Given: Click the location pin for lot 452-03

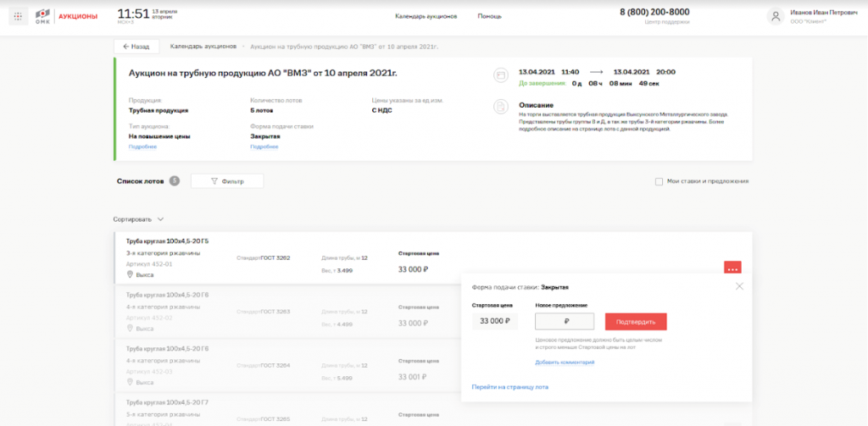Looking at the screenshot, I should click(x=131, y=382).
